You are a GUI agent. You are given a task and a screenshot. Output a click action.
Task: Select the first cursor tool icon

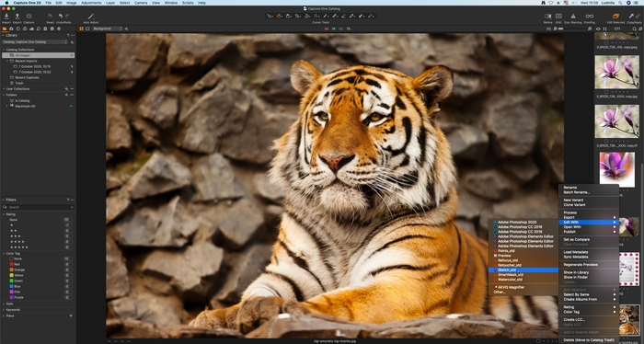[x=270, y=16]
